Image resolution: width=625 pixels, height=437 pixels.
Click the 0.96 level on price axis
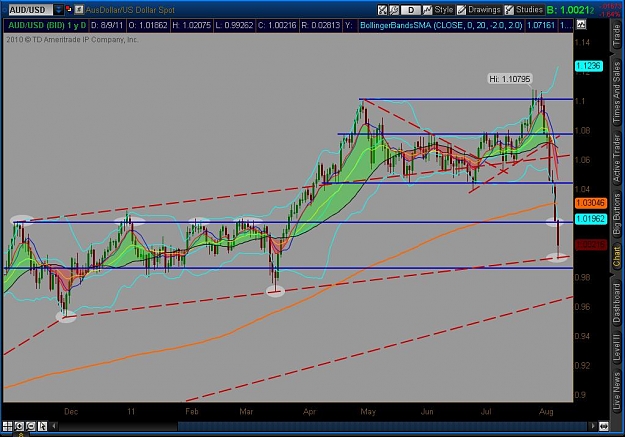pyautogui.click(x=582, y=307)
